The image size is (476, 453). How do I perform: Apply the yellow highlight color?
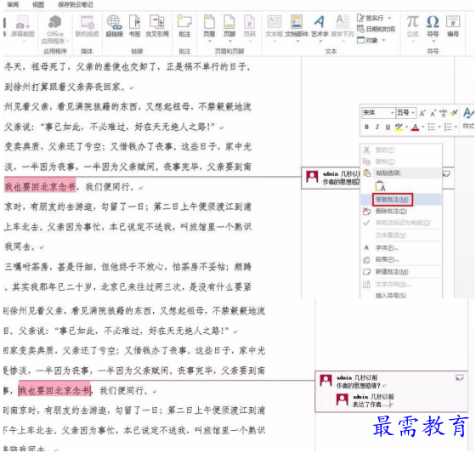(x=399, y=127)
